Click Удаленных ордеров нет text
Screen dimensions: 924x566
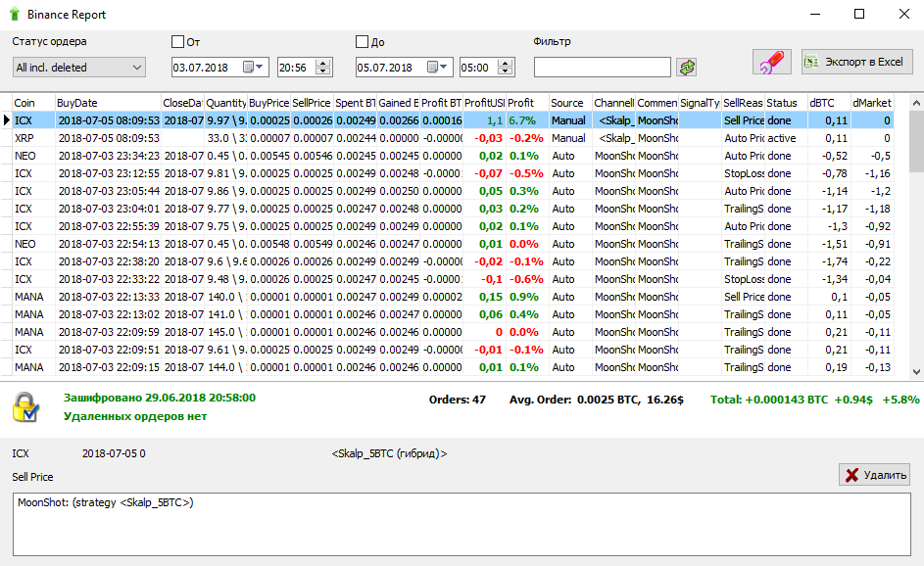[135, 416]
